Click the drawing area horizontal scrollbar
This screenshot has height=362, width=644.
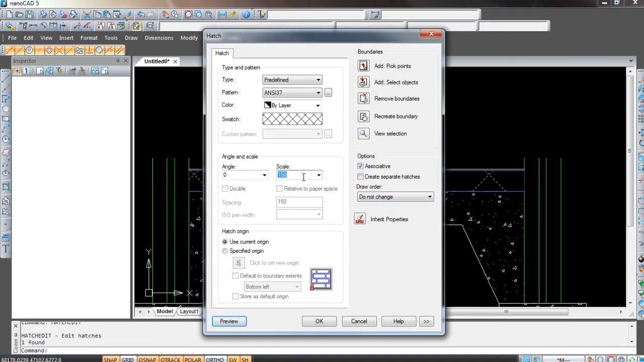click(506, 312)
